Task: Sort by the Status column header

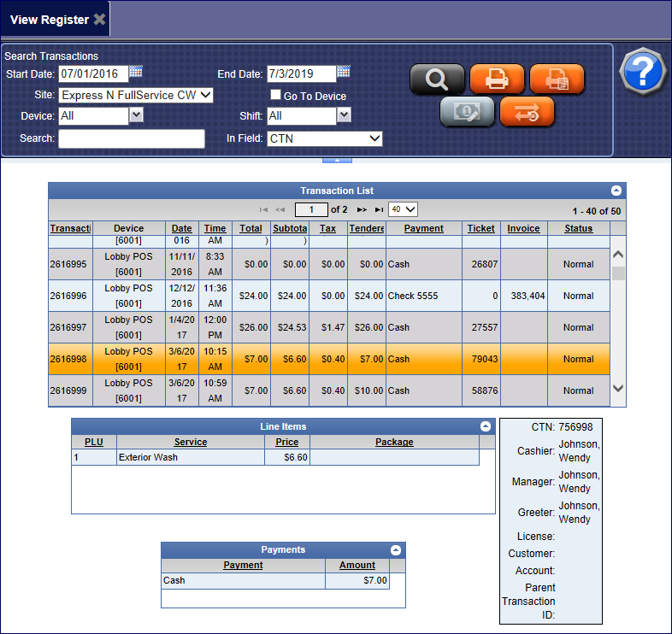Action: 578,228
